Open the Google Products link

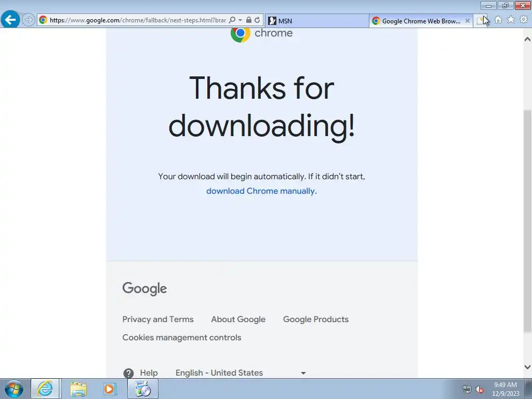pos(316,320)
